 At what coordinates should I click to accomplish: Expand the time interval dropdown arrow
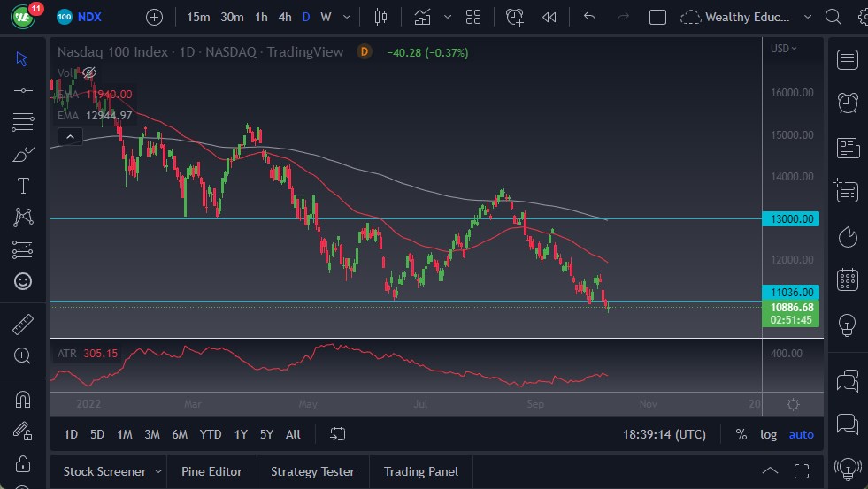tap(346, 17)
